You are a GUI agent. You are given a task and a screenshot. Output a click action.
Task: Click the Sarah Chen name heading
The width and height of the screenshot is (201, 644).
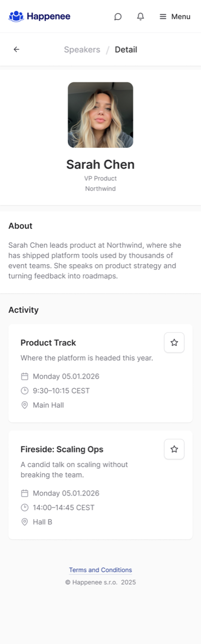[100, 165]
